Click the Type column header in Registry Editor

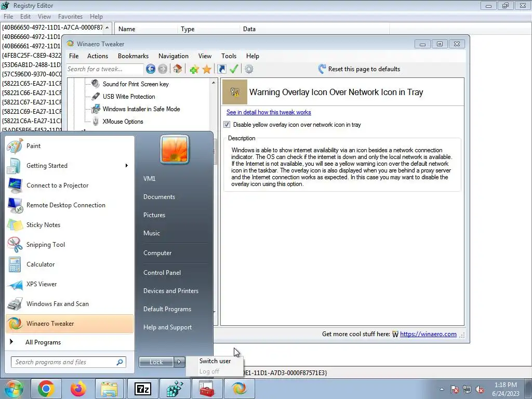point(208,29)
